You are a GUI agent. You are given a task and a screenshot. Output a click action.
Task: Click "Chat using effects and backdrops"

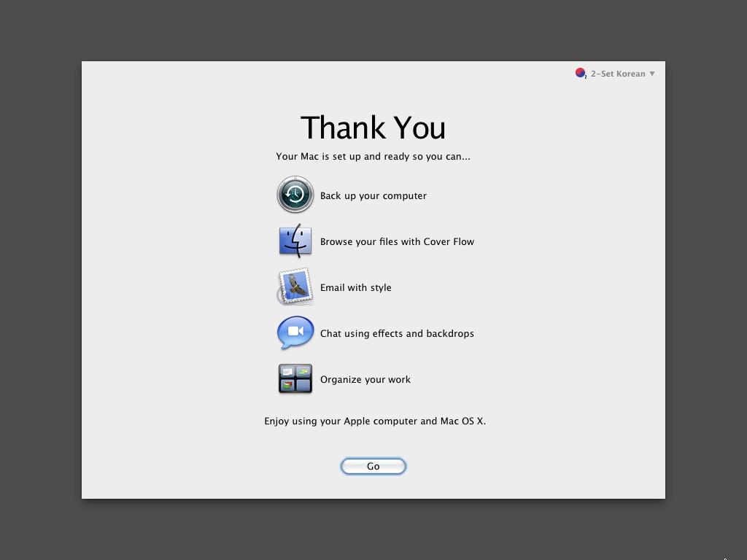pos(397,333)
